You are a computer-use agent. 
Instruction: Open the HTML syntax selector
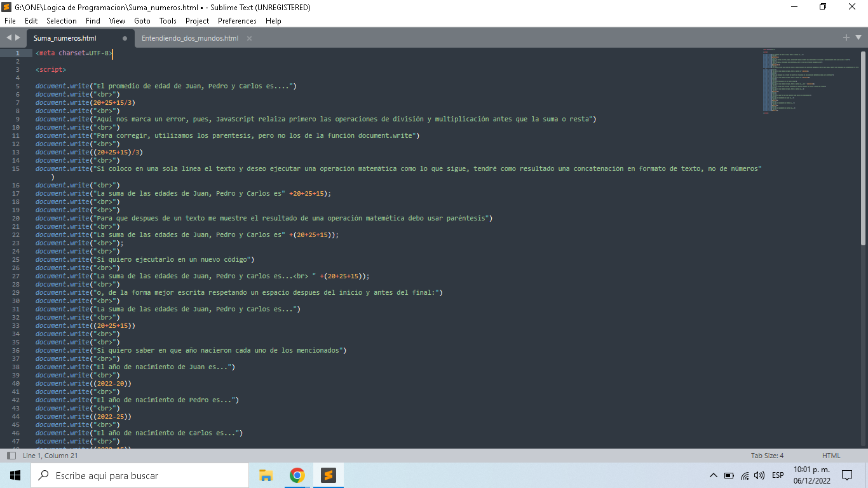tap(831, 456)
